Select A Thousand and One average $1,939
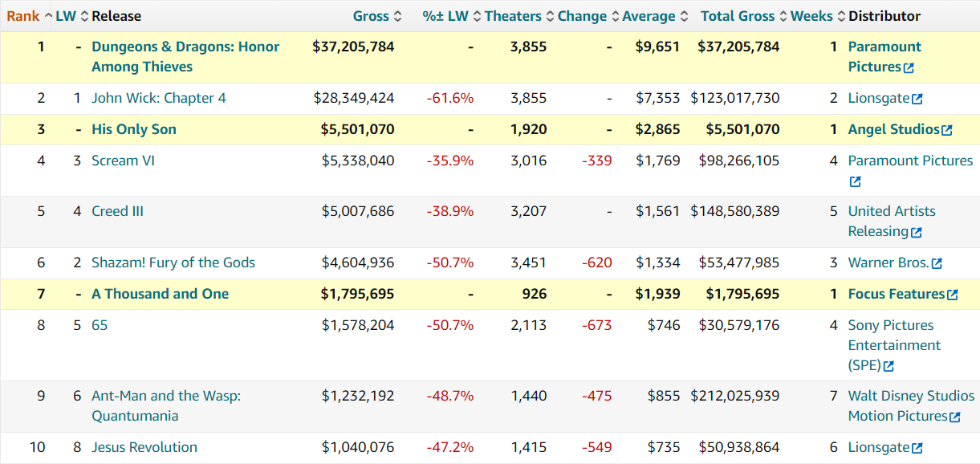Image resolution: width=980 pixels, height=464 pixels. coord(657,294)
